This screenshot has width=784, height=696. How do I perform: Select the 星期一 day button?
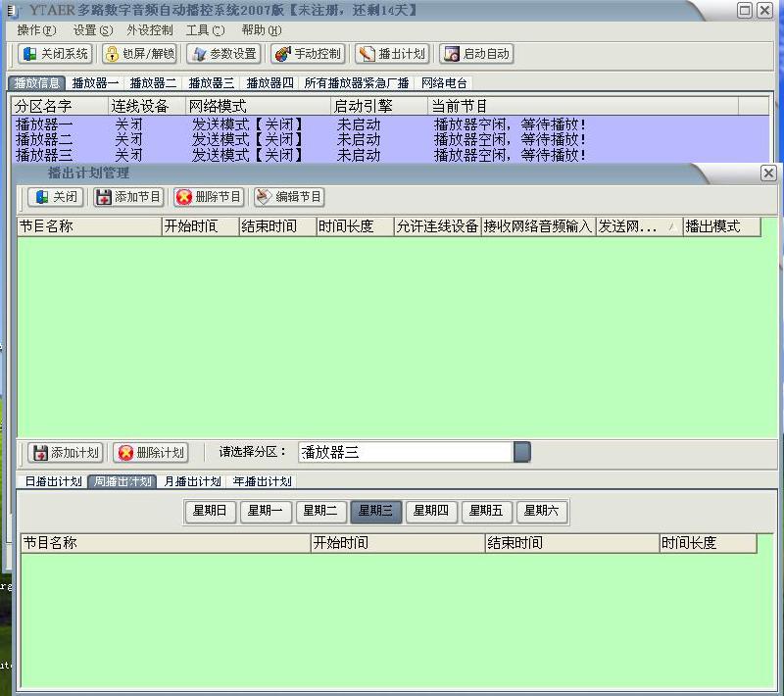(x=266, y=511)
